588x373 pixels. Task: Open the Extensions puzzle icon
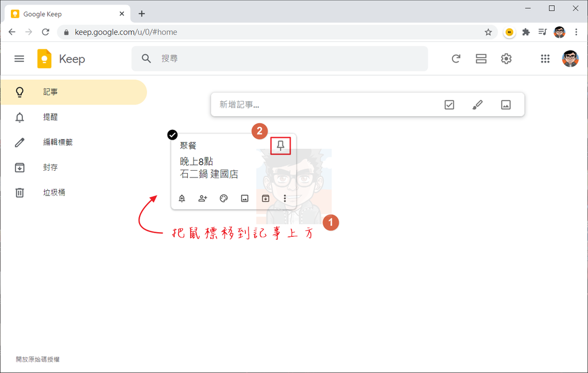pyautogui.click(x=526, y=32)
